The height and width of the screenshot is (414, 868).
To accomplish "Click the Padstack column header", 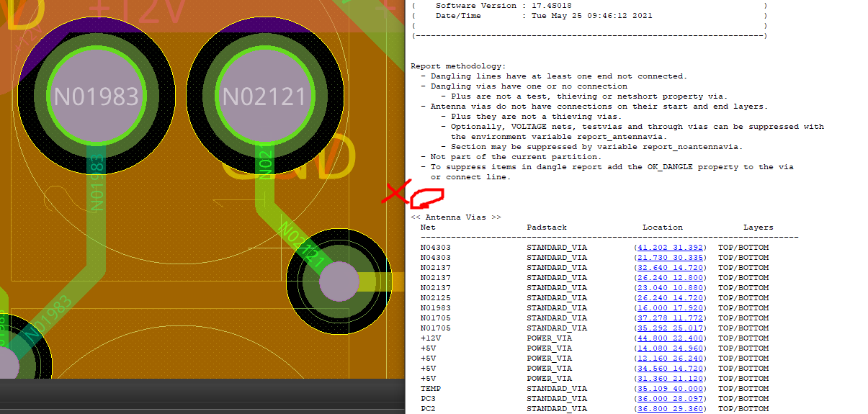I will [547, 227].
